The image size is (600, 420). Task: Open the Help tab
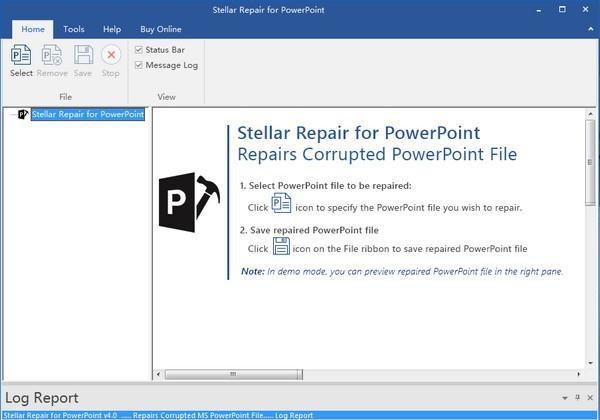tap(112, 29)
